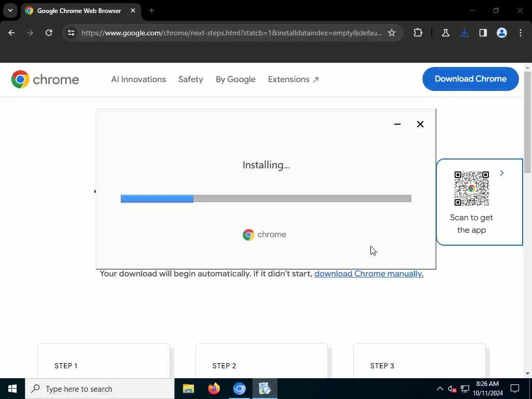
Task: Open the Extensions puzzle icon
Action: (418, 33)
